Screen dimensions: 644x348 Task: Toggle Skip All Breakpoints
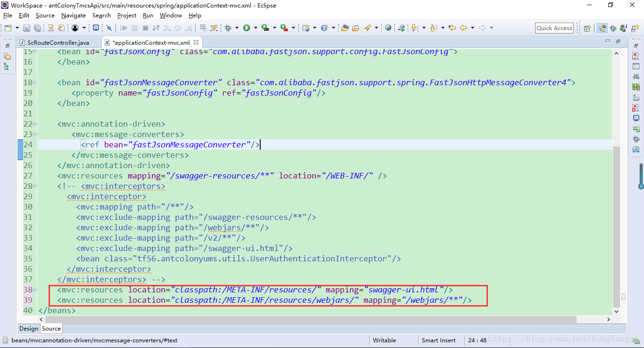(x=108, y=28)
